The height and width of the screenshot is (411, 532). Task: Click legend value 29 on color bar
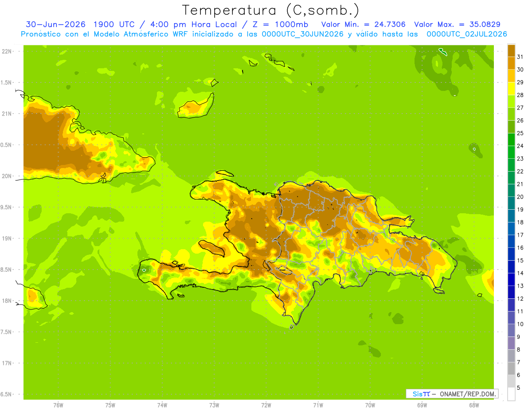(x=520, y=82)
